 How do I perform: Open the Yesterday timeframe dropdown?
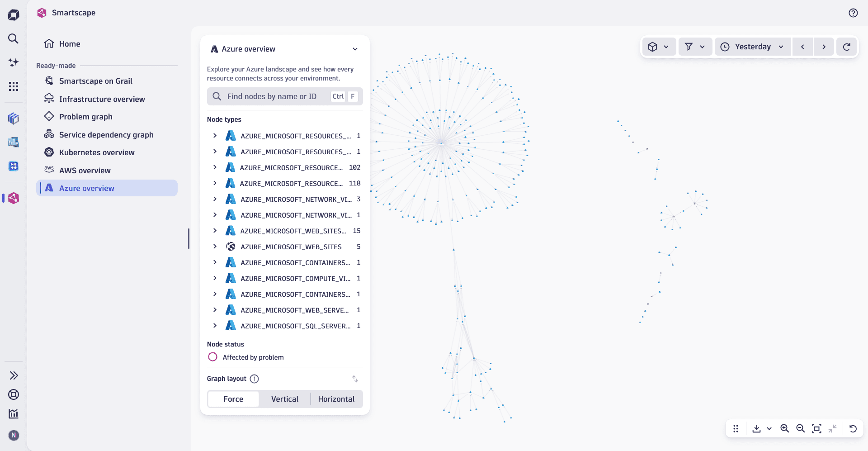point(753,47)
